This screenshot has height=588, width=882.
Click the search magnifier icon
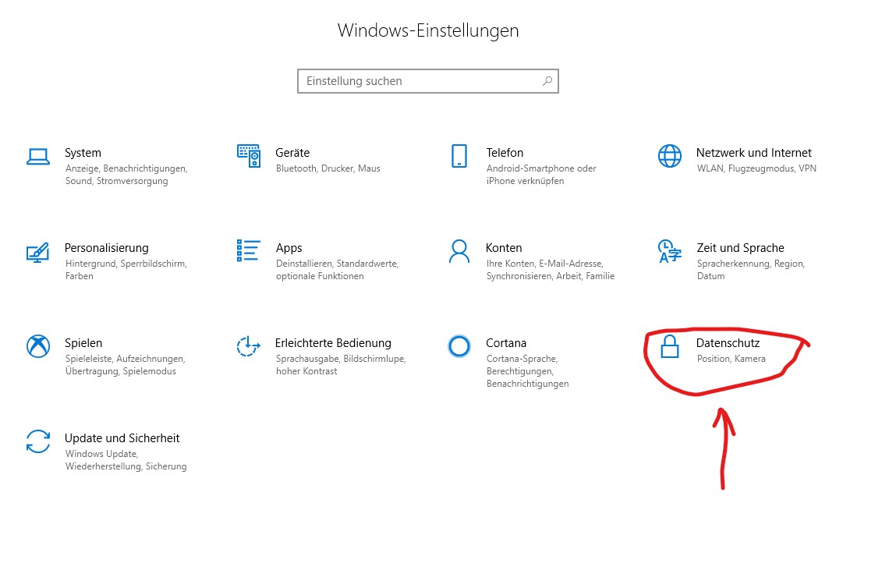pyautogui.click(x=547, y=81)
